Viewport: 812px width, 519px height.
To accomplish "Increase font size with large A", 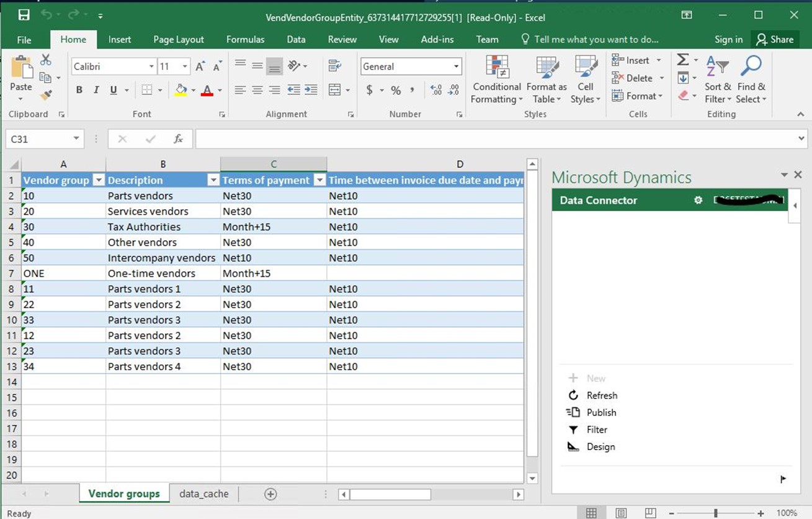I will click(x=200, y=66).
